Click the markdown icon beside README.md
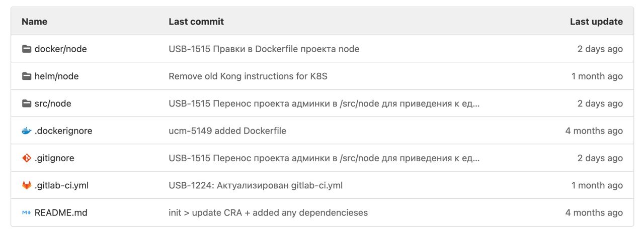 pos(27,213)
